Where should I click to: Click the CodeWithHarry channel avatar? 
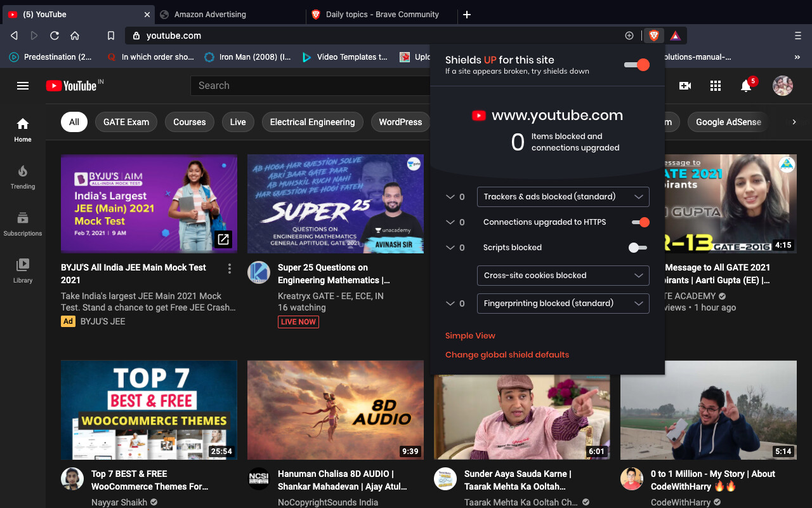(x=632, y=479)
